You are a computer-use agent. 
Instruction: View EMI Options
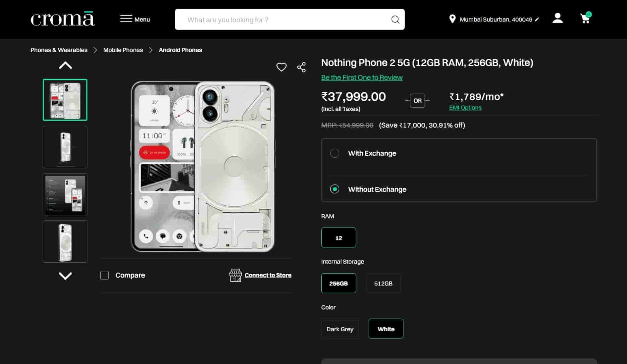click(465, 108)
